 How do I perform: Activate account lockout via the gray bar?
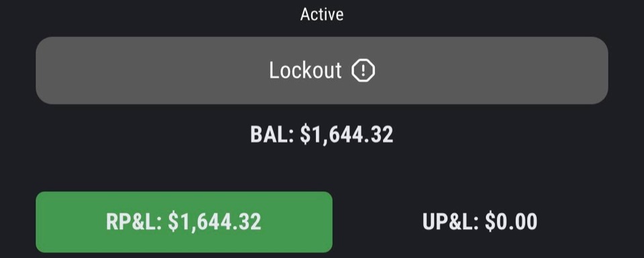(x=322, y=70)
